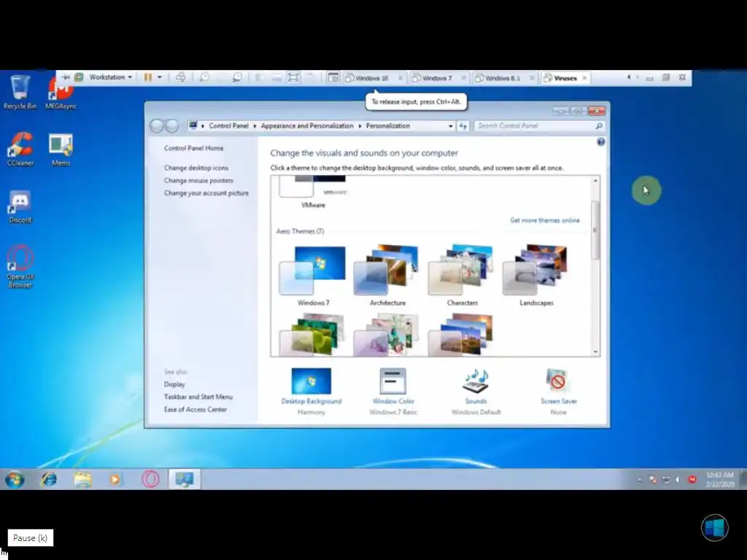Click the magnifier icon in search box
747x560 pixels.
600,125
